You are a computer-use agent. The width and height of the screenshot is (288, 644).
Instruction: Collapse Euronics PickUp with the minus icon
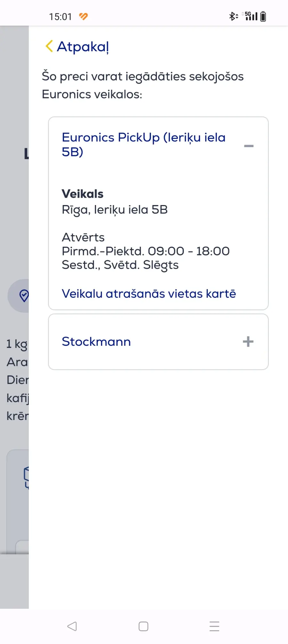249,146
